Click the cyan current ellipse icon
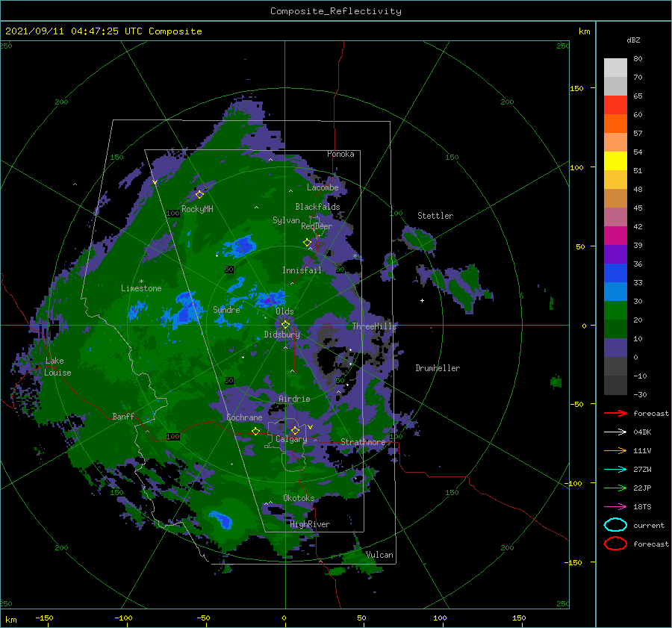This screenshot has height=628, width=672. click(615, 525)
